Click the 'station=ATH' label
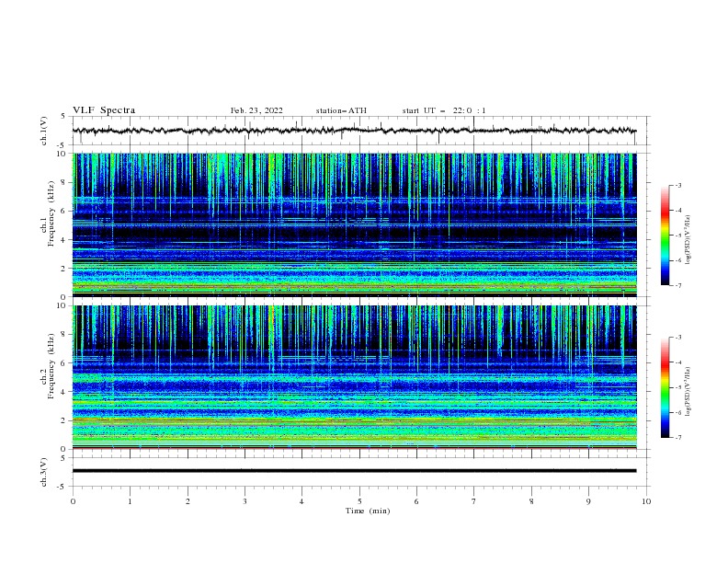This screenshot has height=563, width=728. 341,110
